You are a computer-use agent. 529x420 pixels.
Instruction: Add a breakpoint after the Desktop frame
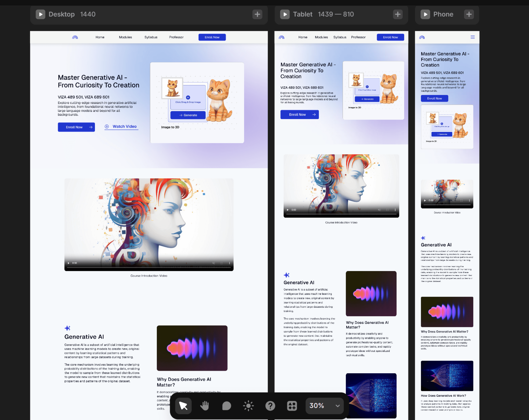(x=257, y=14)
